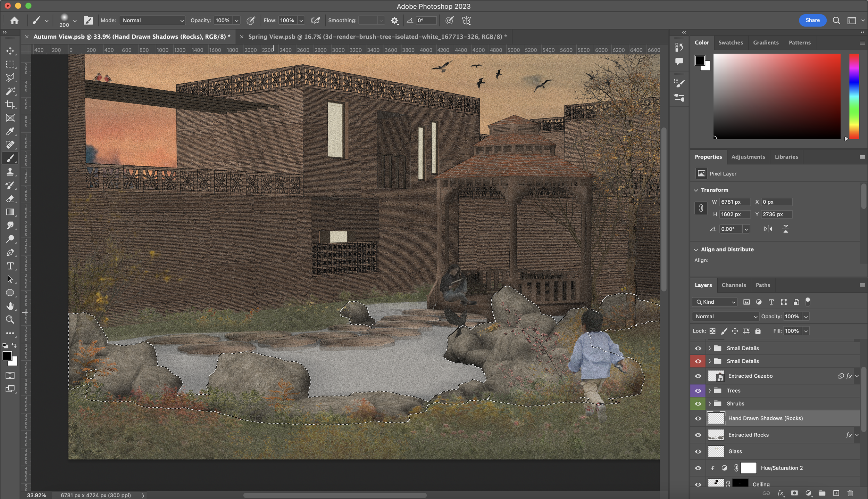
Task: Flip layer horizontally in Properties
Action: 768,229
